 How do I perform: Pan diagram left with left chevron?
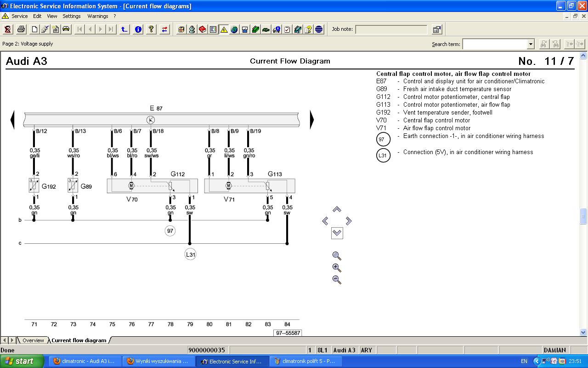click(x=325, y=221)
